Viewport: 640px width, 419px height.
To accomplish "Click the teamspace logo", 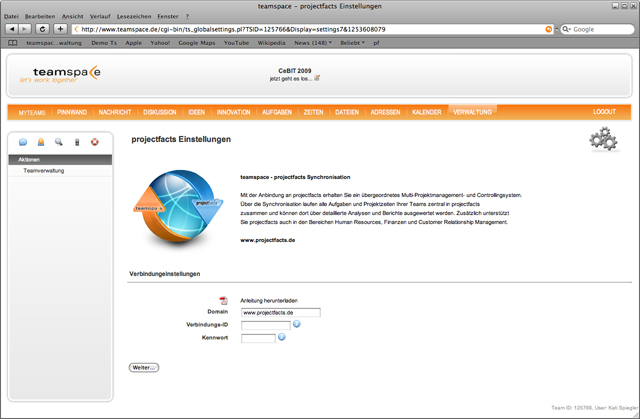I will coord(60,74).
